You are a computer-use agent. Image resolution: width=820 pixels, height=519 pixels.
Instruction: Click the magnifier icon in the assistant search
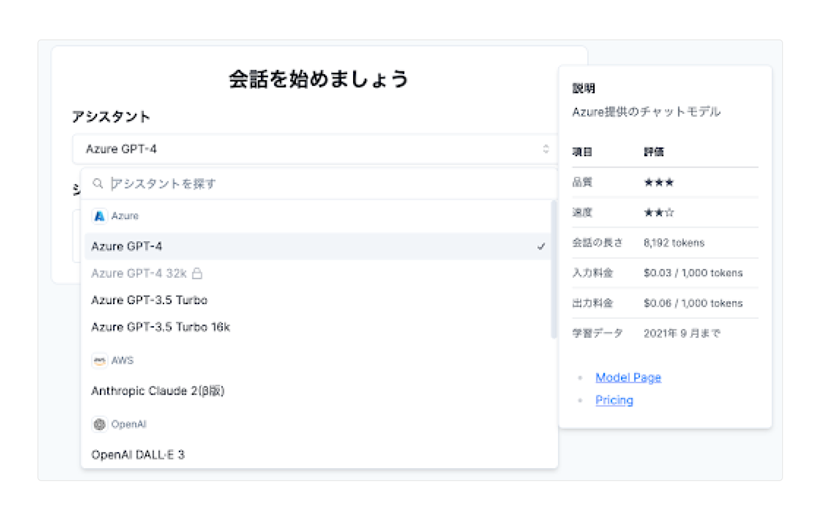[x=98, y=184]
